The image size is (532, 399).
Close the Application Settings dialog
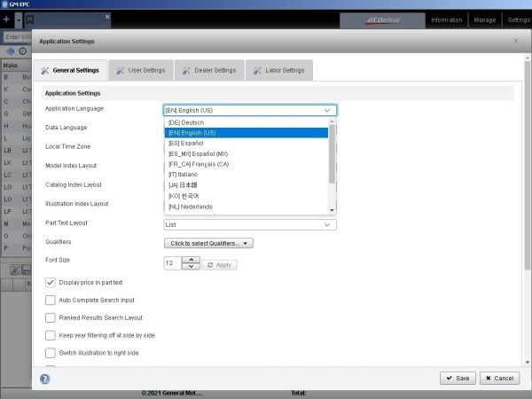pyautogui.click(x=516, y=41)
